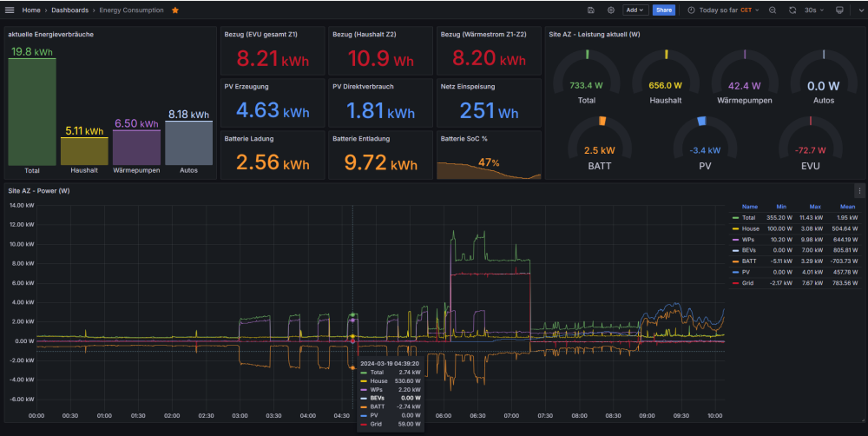Click the red Grid legend color swatch
The image size is (868, 436).
(x=735, y=283)
